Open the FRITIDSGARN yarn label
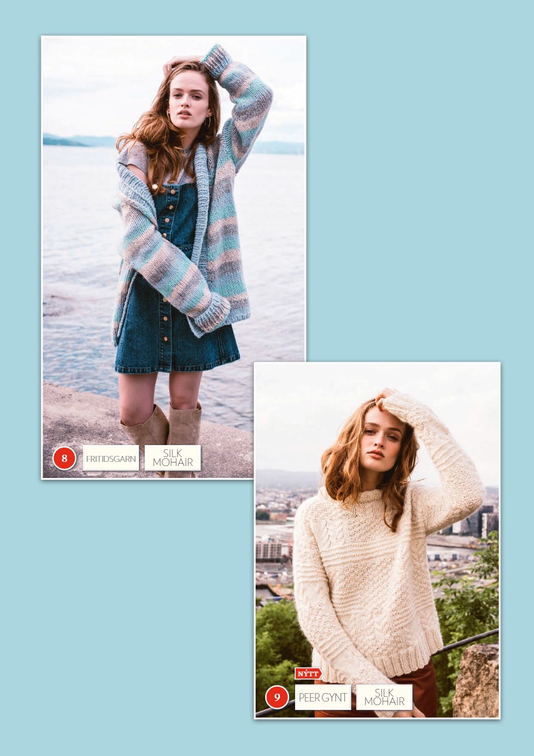The width and height of the screenshot is (534, 756). [111, 458]
